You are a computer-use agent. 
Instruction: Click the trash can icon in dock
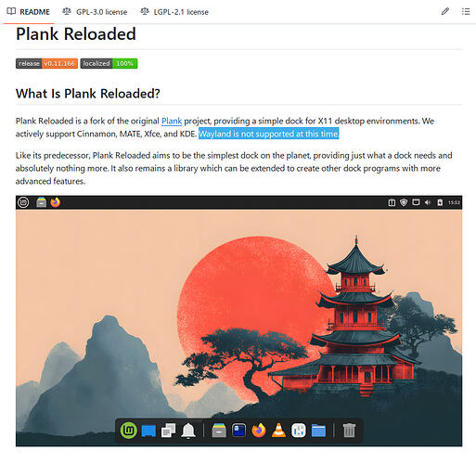pyautogui.click(x=349, y=431)
